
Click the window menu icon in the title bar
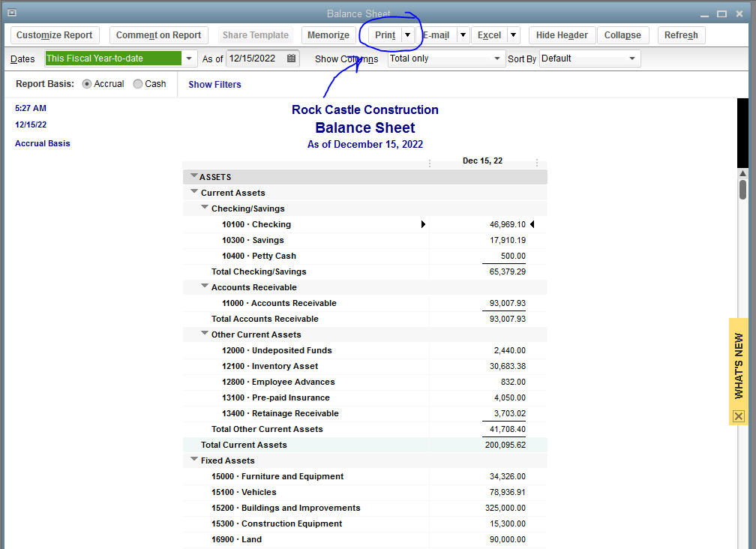tap(12, 13)
